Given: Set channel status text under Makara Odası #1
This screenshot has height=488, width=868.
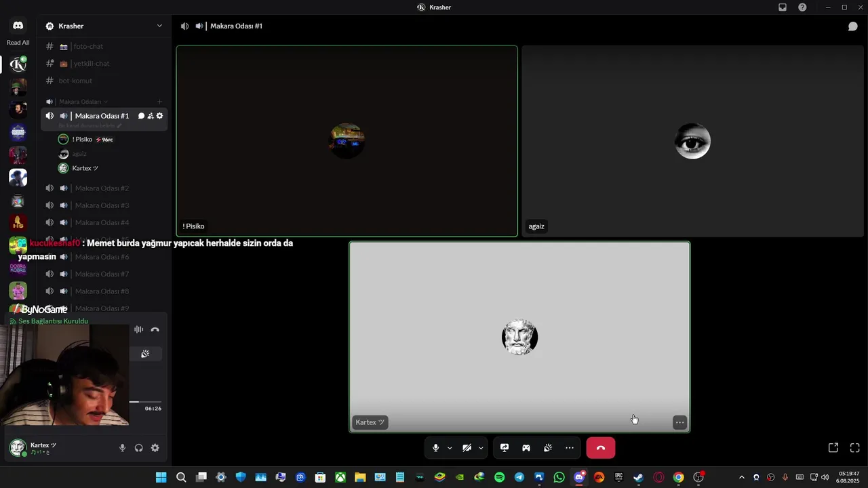Looking at the screenshot, I should (90, 125).
